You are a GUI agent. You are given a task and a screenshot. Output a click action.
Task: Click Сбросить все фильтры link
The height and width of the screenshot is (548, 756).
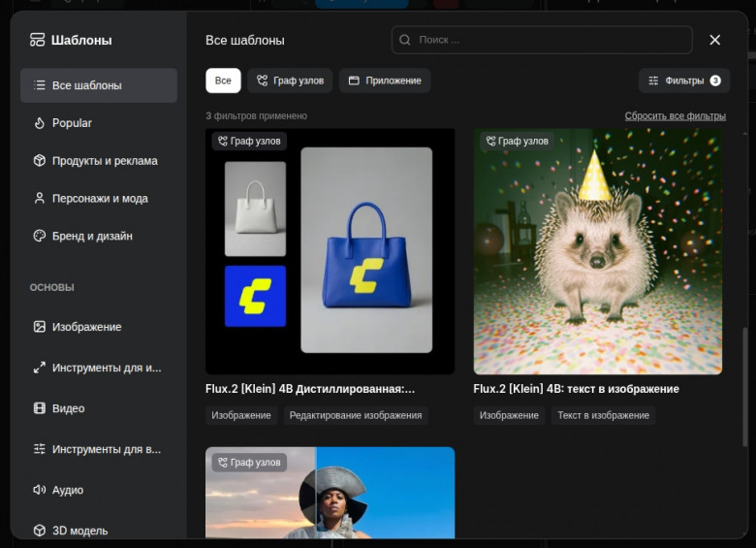pyautogui.click(x=675, y=115)
